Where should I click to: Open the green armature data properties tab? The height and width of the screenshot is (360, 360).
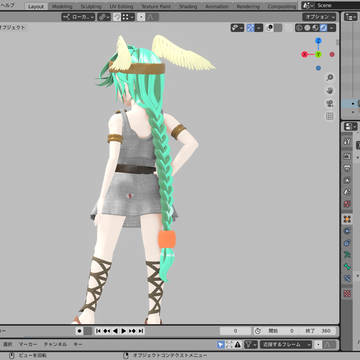[x=347, y=255]
